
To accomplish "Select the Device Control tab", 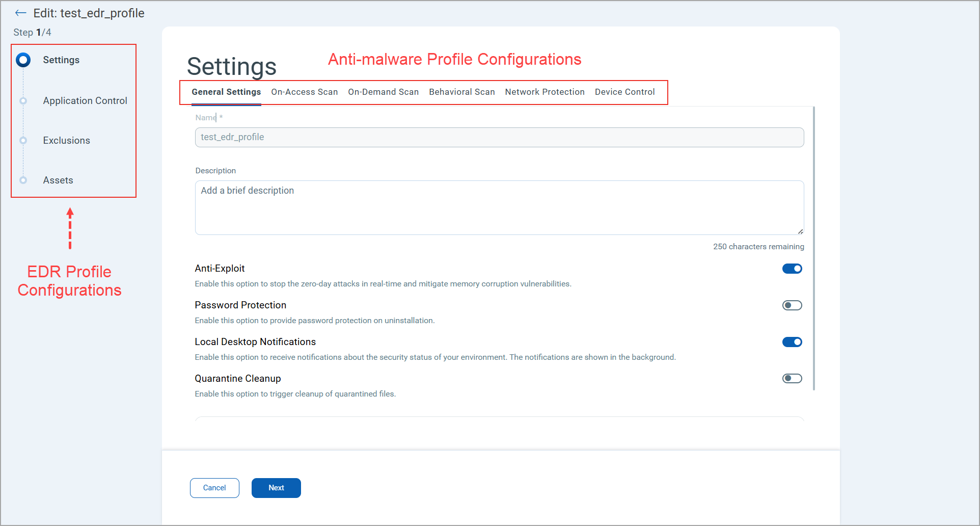I will [624, 92].
